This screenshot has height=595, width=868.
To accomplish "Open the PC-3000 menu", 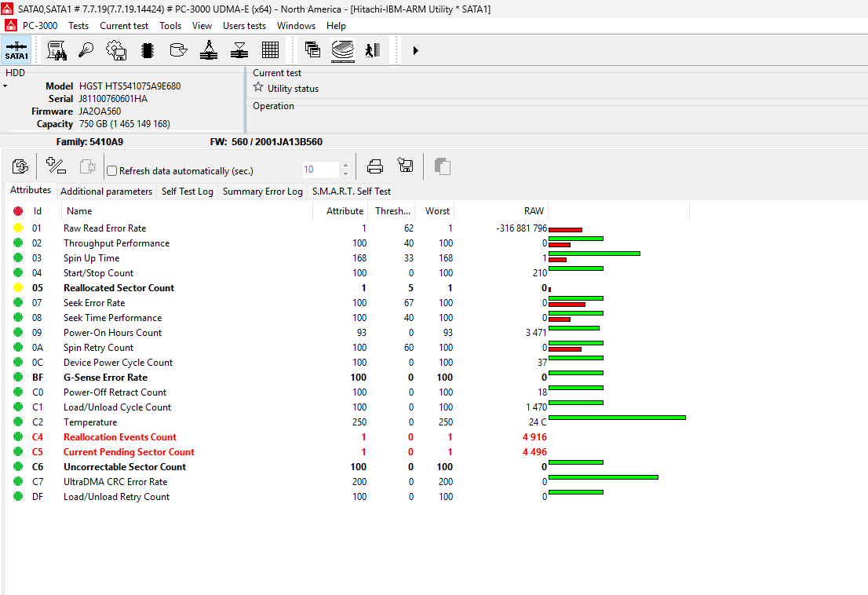I will [40, 25].
